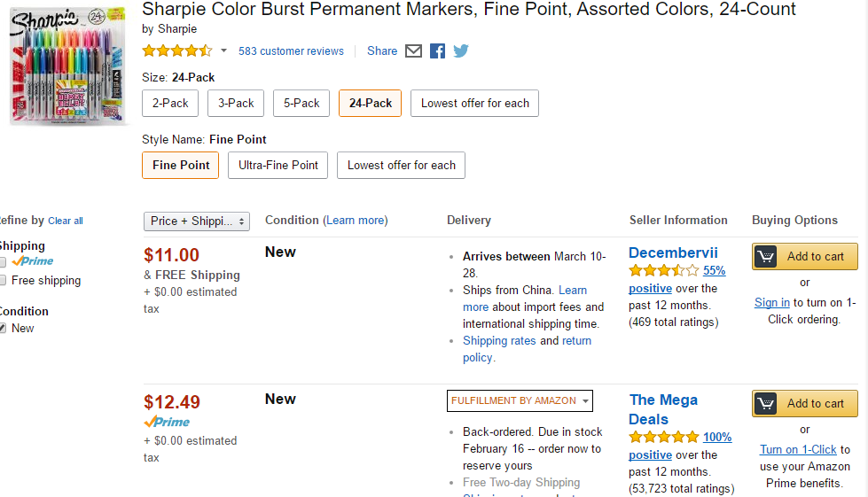868x497 pixels.
Task: Click the cart icon for The Mega Deals offer
Action: tap(766, 404)
